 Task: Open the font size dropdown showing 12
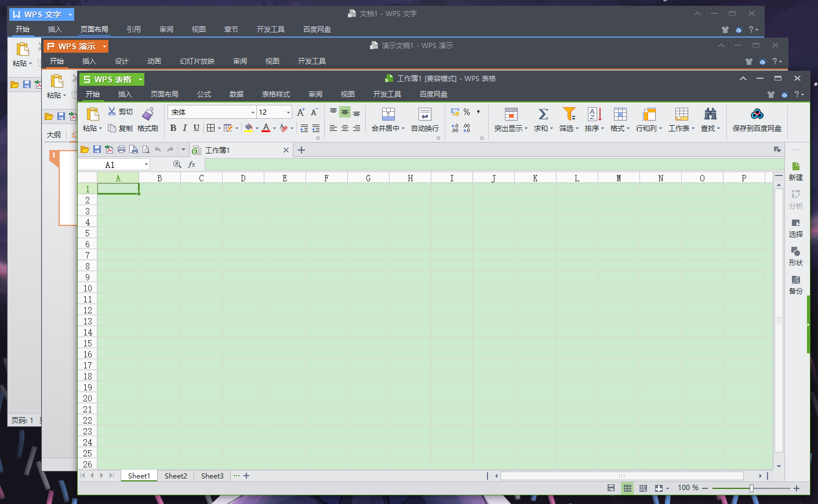288,112
